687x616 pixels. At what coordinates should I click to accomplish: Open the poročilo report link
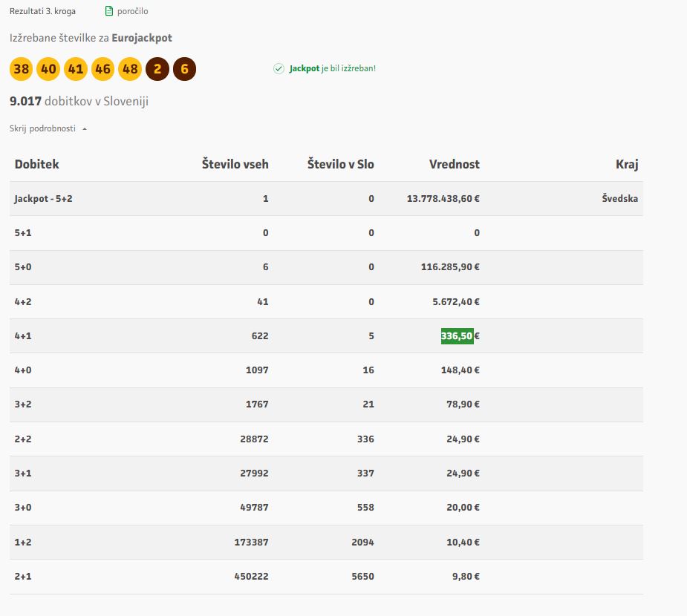pyautogui.click(x=132, y=11)
